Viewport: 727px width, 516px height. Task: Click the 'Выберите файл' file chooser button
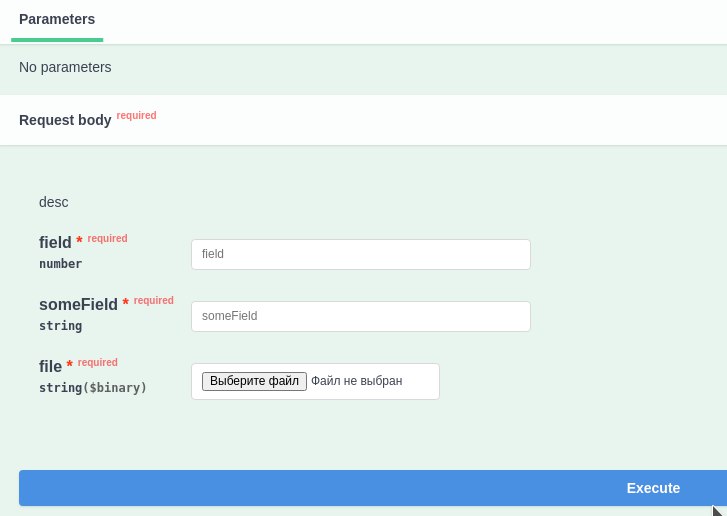coord(254,381)
